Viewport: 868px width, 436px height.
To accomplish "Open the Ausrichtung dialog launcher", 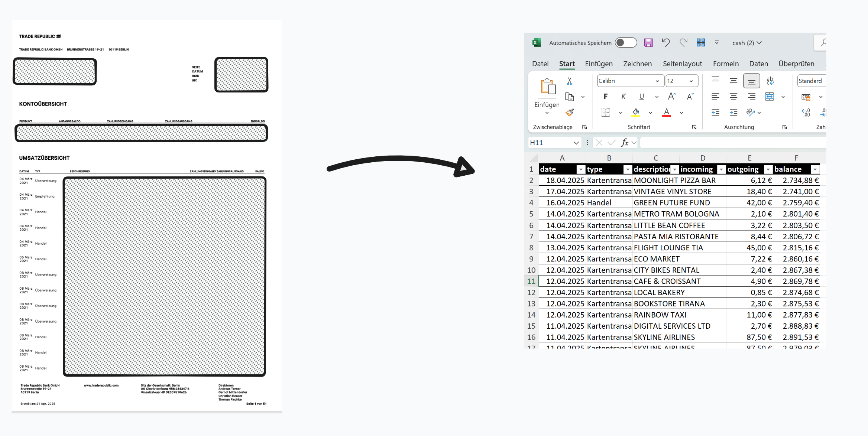I will point(784,127).
